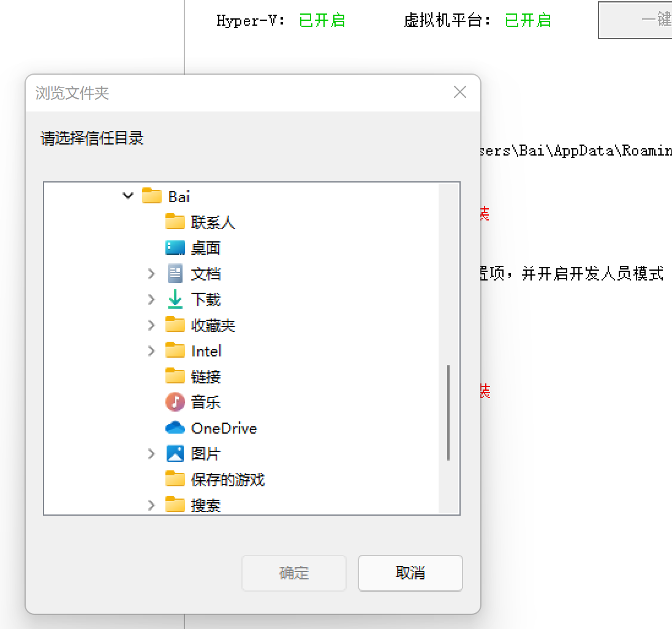Select the 下载 (Downloads) icon
Screen dimensions: 672x629
point(175,299)
